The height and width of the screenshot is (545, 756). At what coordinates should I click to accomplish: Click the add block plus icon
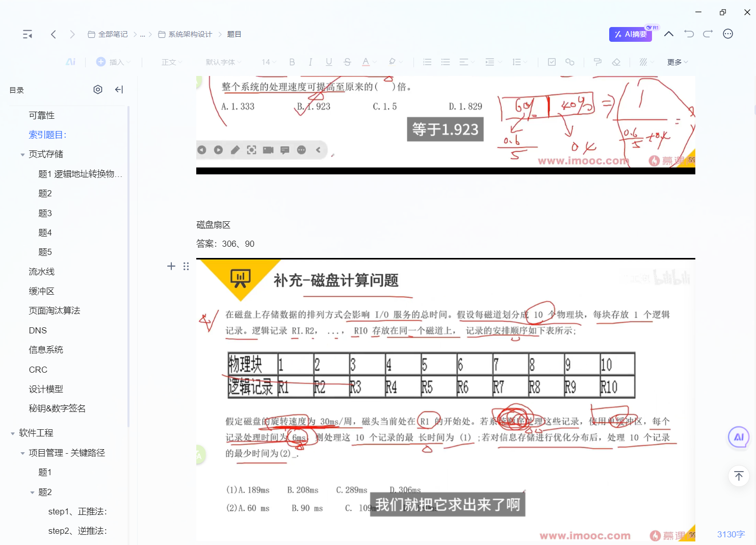(x=171, y=266)
